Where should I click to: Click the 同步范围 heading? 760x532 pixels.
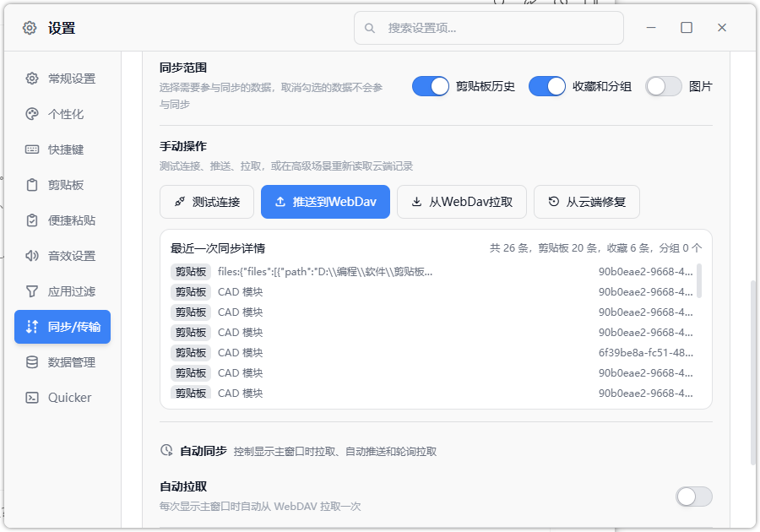183,68
